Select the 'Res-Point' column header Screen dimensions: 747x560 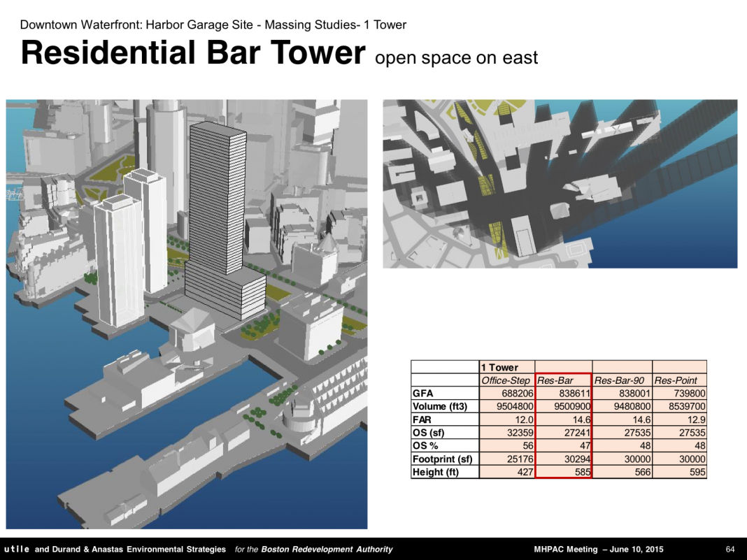675,380
